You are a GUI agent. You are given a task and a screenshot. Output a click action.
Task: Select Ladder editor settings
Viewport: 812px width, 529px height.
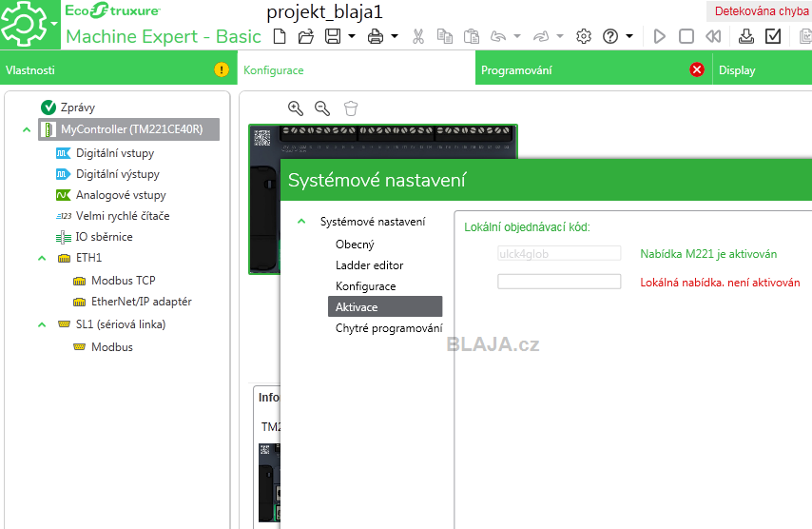[369, 265]
